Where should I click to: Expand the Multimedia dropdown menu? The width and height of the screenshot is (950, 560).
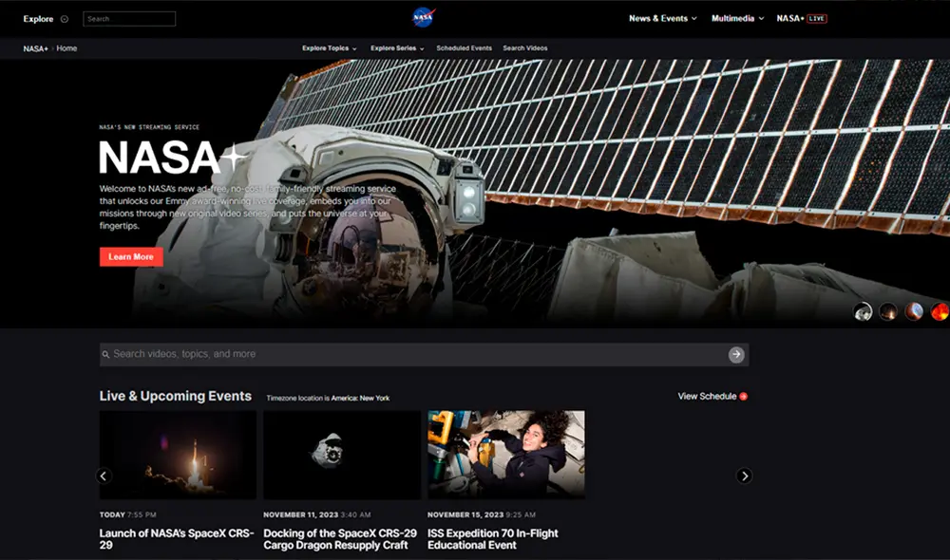coord(737,18)
